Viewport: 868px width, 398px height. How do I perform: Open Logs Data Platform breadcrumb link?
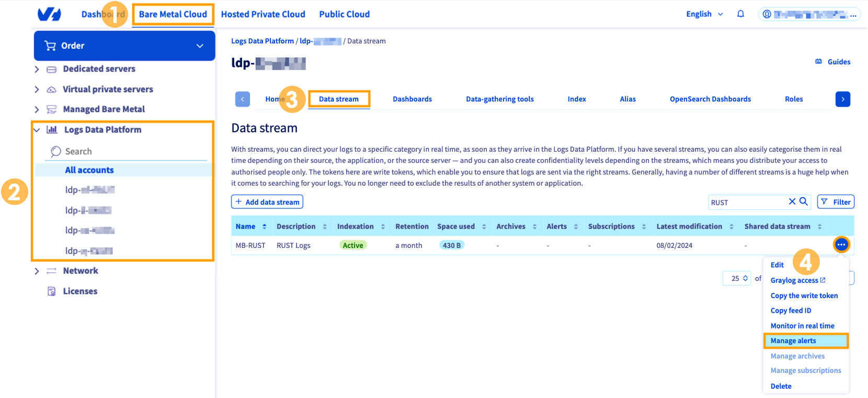(262, 41)
